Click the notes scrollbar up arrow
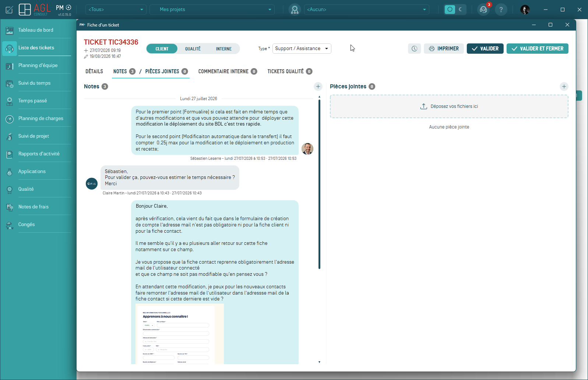The height and width of the screenshot is (380, 588). point(319,97)
